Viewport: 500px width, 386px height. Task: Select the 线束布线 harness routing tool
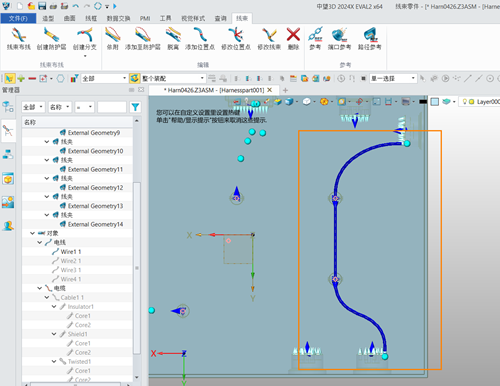coord(18,39)
